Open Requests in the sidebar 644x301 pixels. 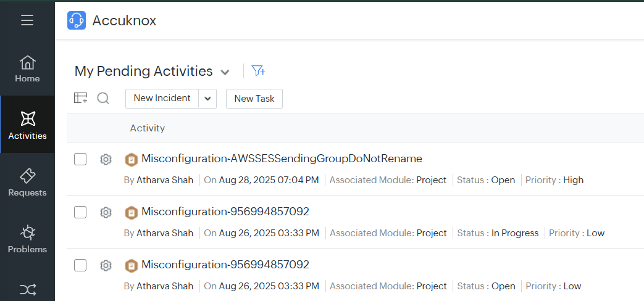27,183
